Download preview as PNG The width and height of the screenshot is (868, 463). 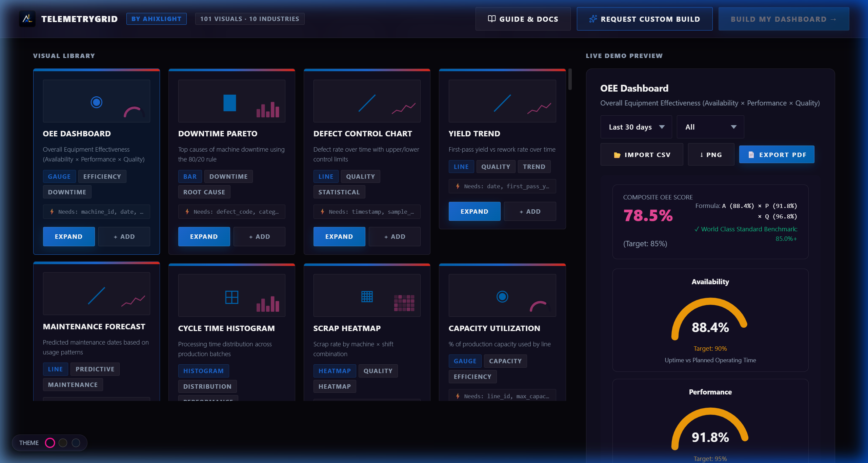pos(711,155)
